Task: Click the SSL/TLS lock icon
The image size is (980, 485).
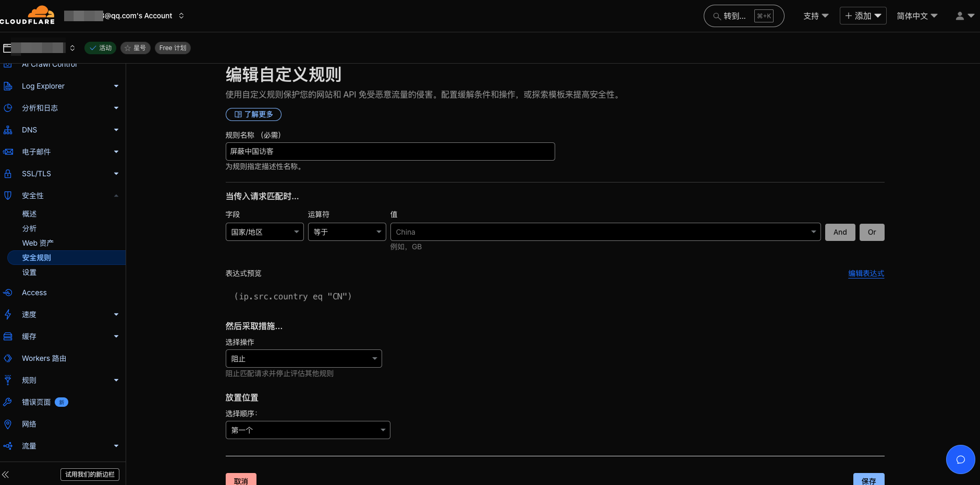Action: 8,174
